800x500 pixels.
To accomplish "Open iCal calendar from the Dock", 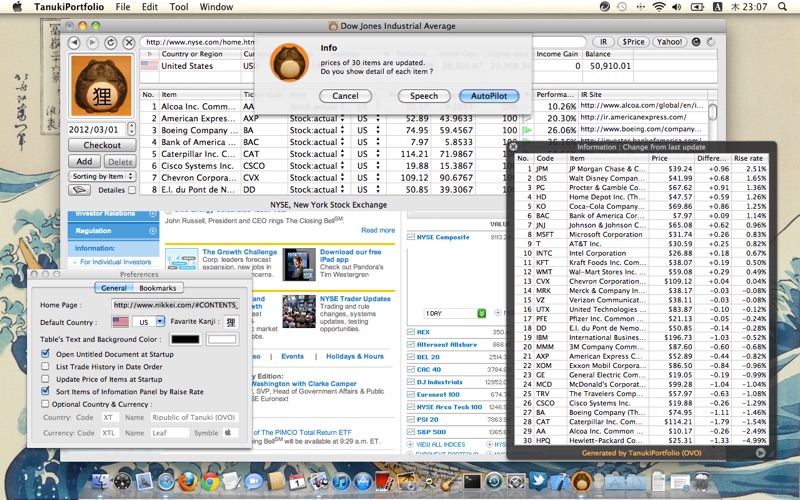I will pos(297,482).
